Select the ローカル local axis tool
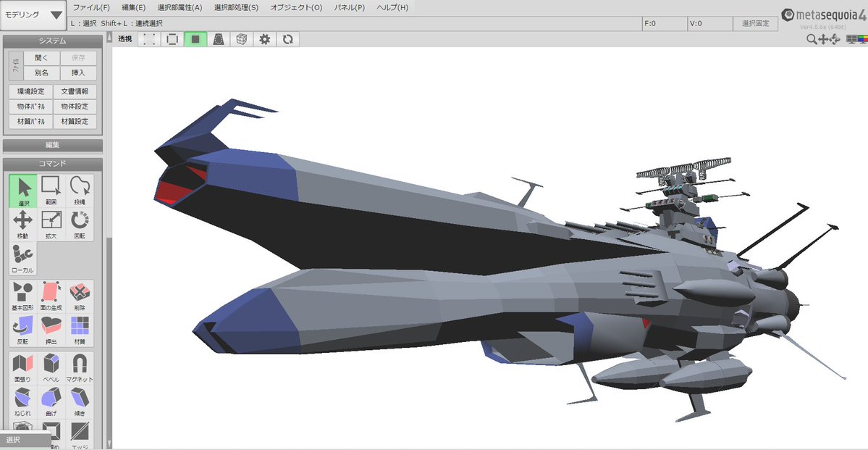 (x=23, y=258)
